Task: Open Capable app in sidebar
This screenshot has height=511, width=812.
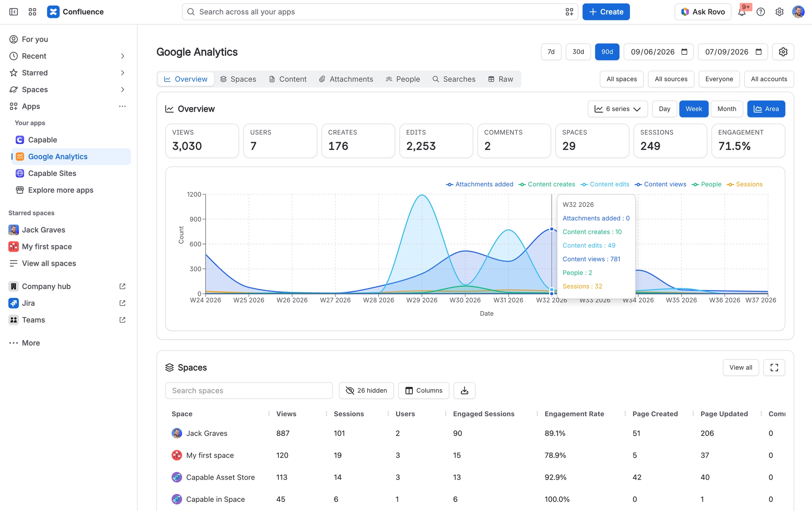Action: (x=71, y=140)
